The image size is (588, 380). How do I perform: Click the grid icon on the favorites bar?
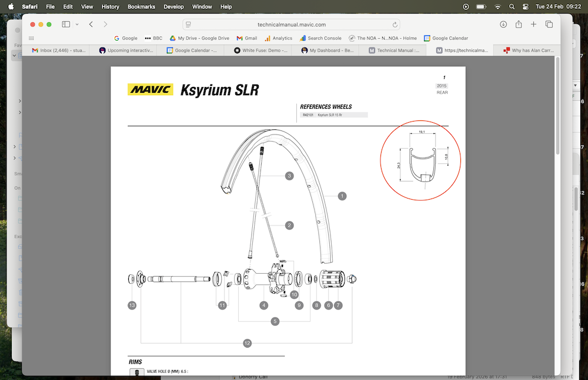[31, 38]
